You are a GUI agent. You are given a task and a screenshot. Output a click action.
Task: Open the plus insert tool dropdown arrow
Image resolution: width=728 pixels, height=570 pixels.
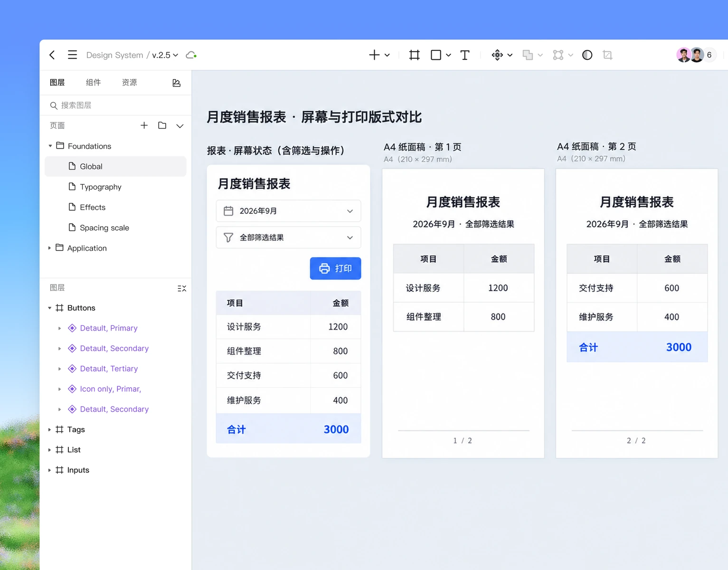coord(387,55)
